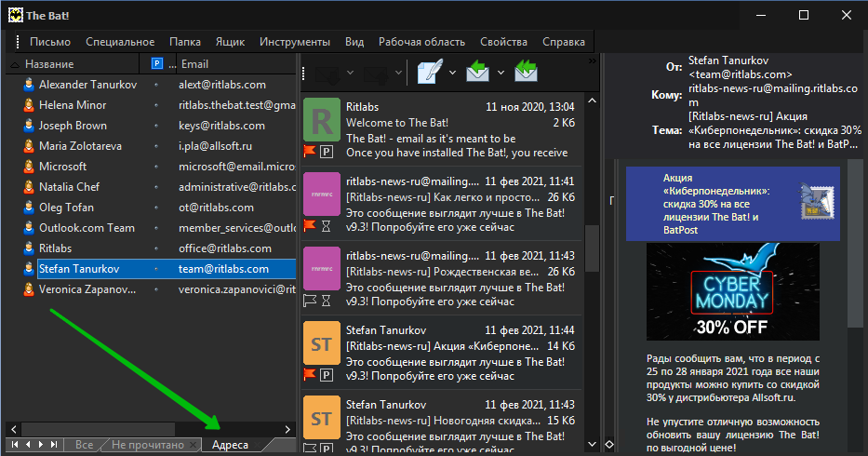Reply to all with double green arrows

tap(526, 72)
